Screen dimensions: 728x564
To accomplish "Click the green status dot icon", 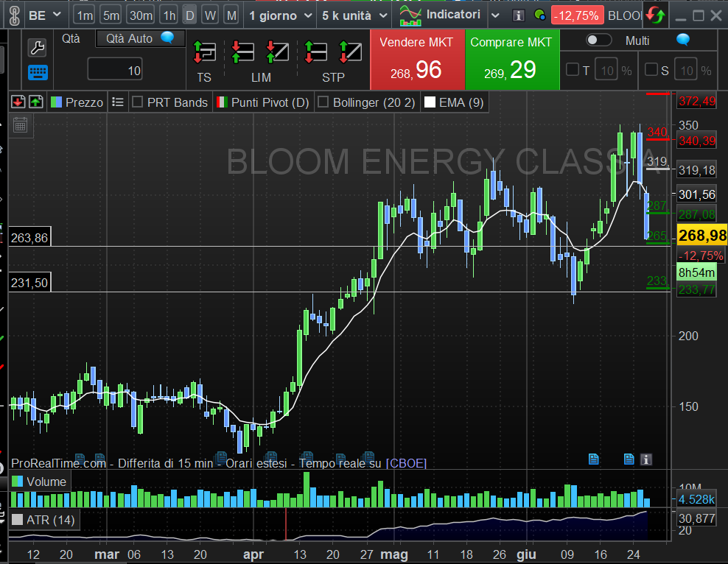I will pos(539,15).
